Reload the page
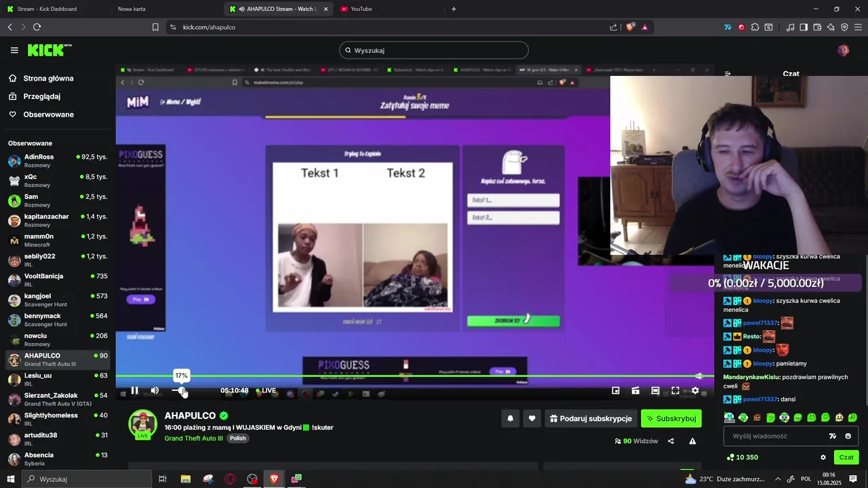The image size is (868, 488). (37, 27)
